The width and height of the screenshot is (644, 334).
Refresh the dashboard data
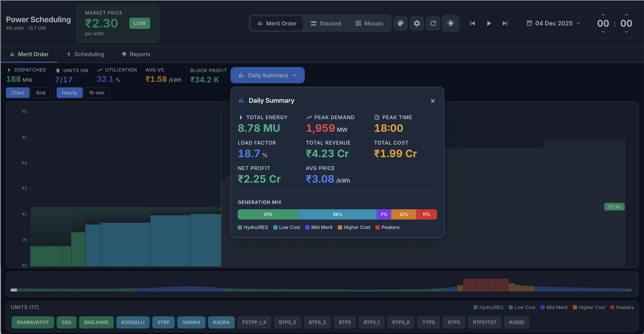pyautogui.click(x=433, y=23)
